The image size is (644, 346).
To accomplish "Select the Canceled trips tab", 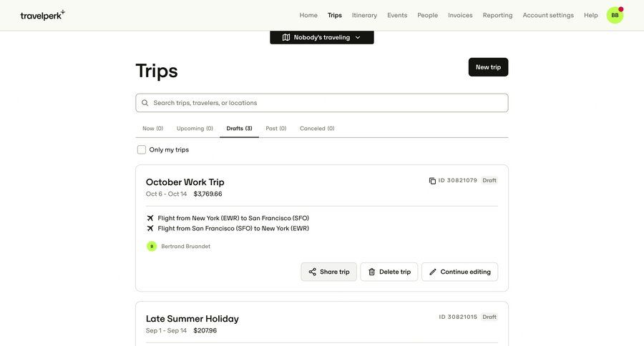I will coord(317,129).
